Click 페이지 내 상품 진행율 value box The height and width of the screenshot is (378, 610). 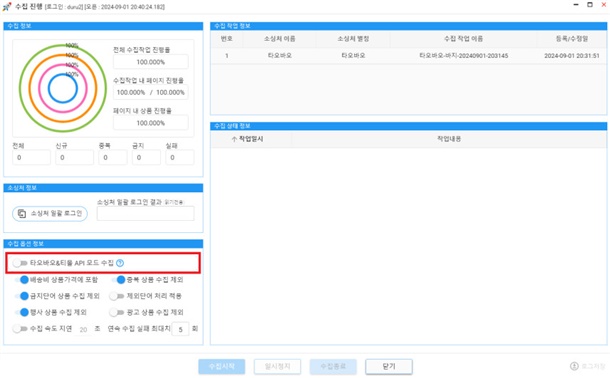click(x=151, y=123)
